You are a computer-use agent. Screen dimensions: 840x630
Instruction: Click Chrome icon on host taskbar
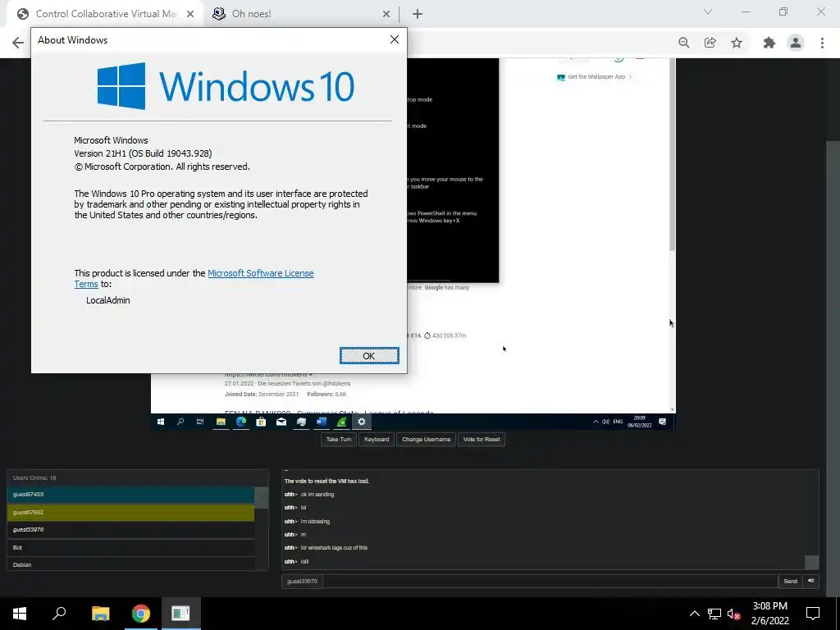coord(141,614)
